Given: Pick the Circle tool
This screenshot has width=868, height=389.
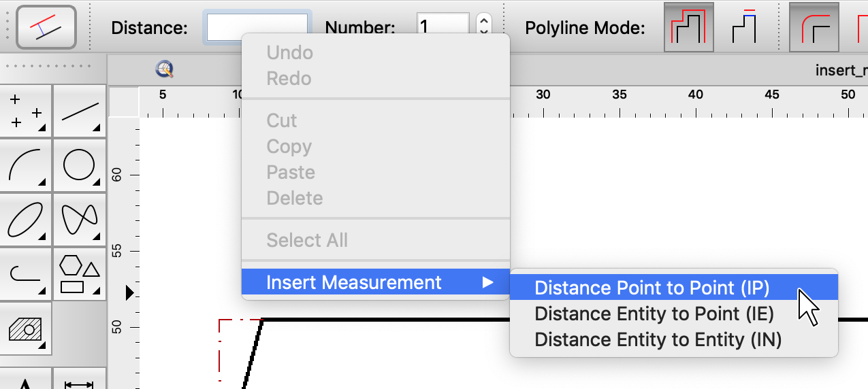Looking at the screenshot, I should click(80, 165).
